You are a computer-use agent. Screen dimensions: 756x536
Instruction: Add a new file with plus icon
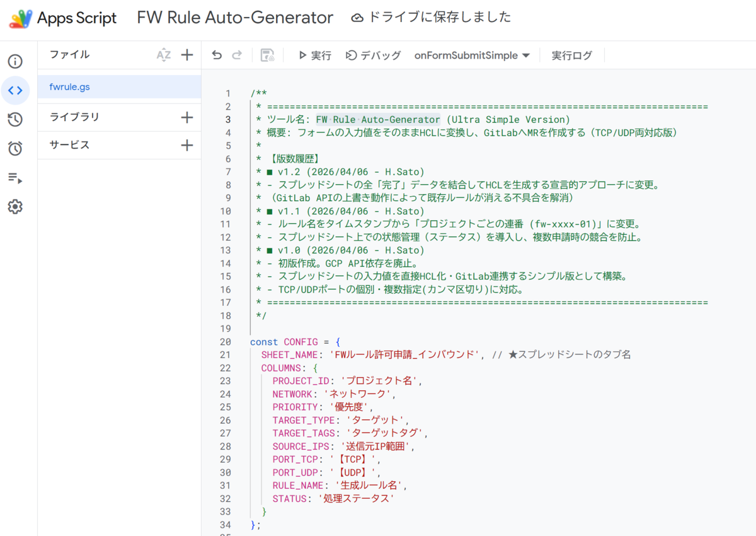[x=187, y=55]
